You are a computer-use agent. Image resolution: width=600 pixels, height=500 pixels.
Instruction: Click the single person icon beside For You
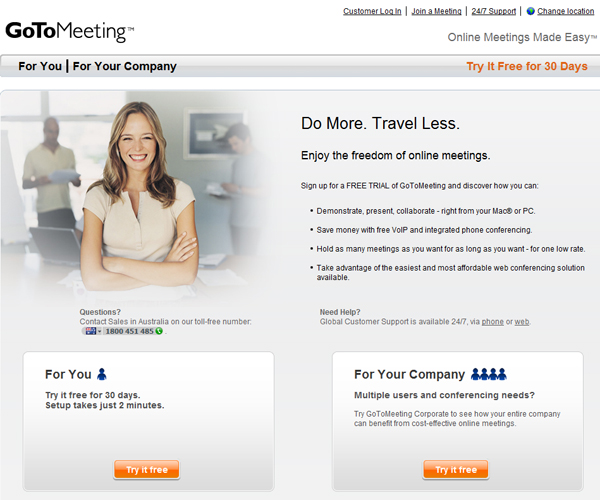coord(102,374)
